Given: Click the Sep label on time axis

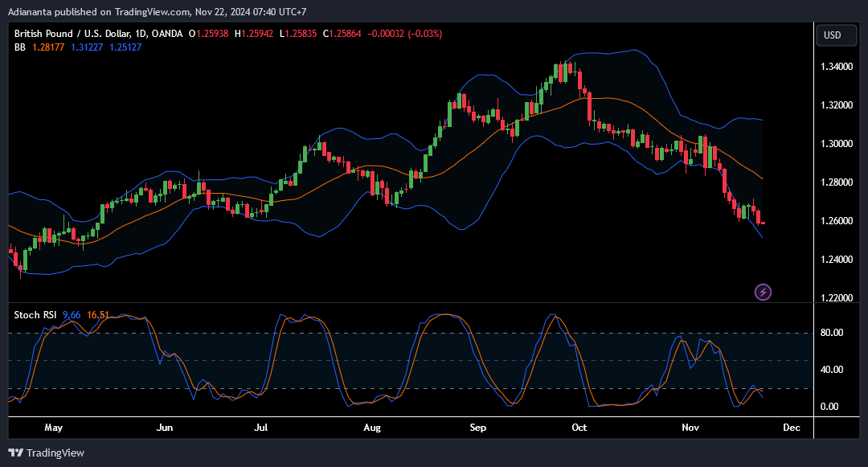Looking at the screenshot, I should (x=477, y=427).
